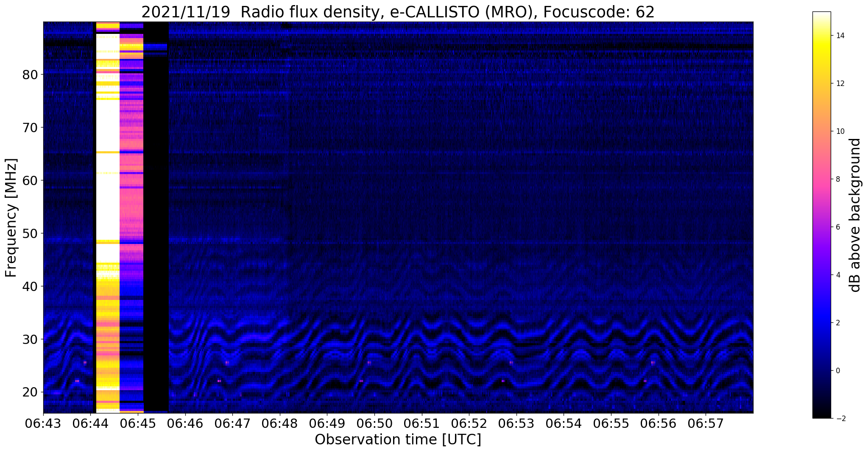Click the 06:57 time tick label

tap(706, 423)
